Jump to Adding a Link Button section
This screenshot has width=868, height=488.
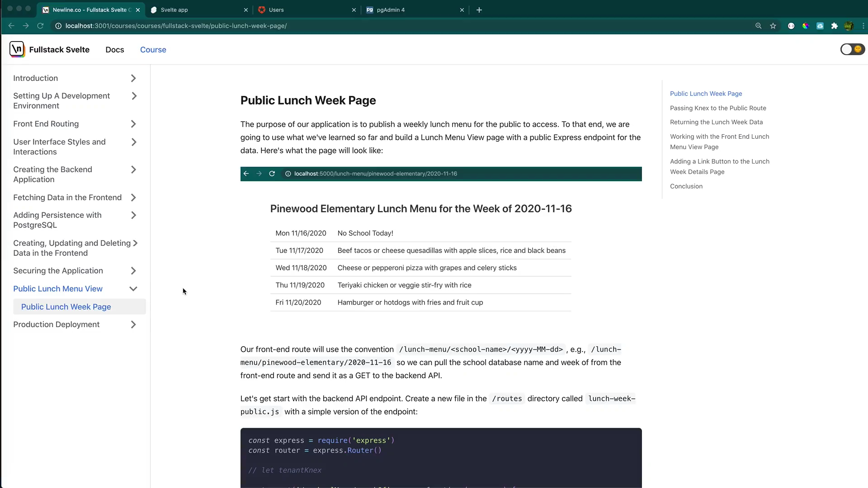(x=720, y=166)
